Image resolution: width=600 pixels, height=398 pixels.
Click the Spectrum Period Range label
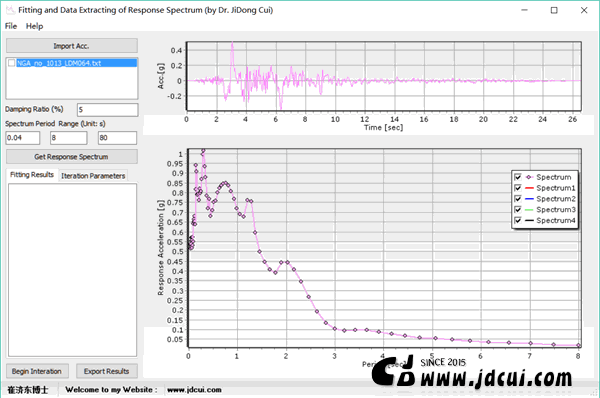[55, 124]
